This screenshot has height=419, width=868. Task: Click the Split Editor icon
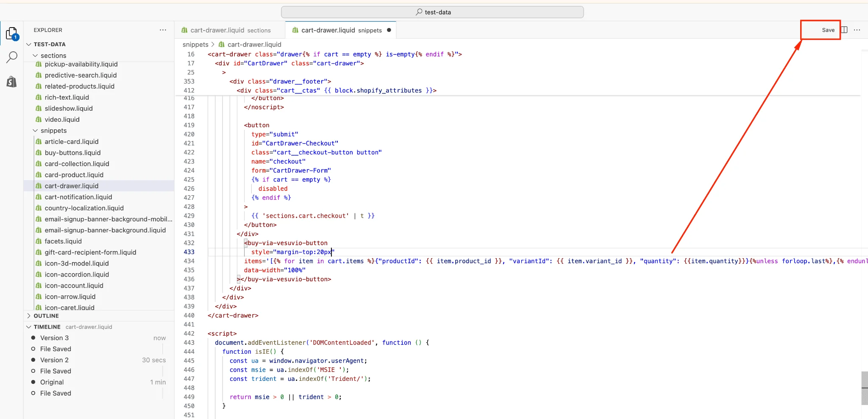[x=844, y=30]
